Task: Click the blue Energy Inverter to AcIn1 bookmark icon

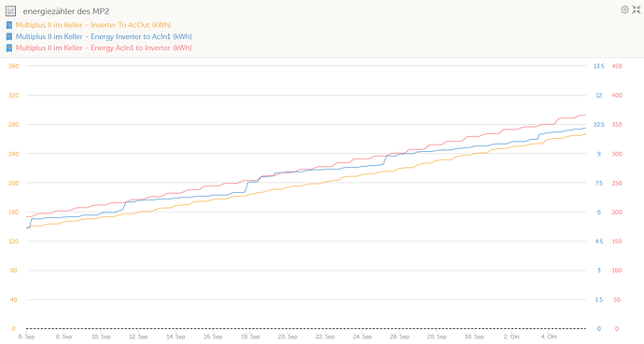Action: click(9, 37)
